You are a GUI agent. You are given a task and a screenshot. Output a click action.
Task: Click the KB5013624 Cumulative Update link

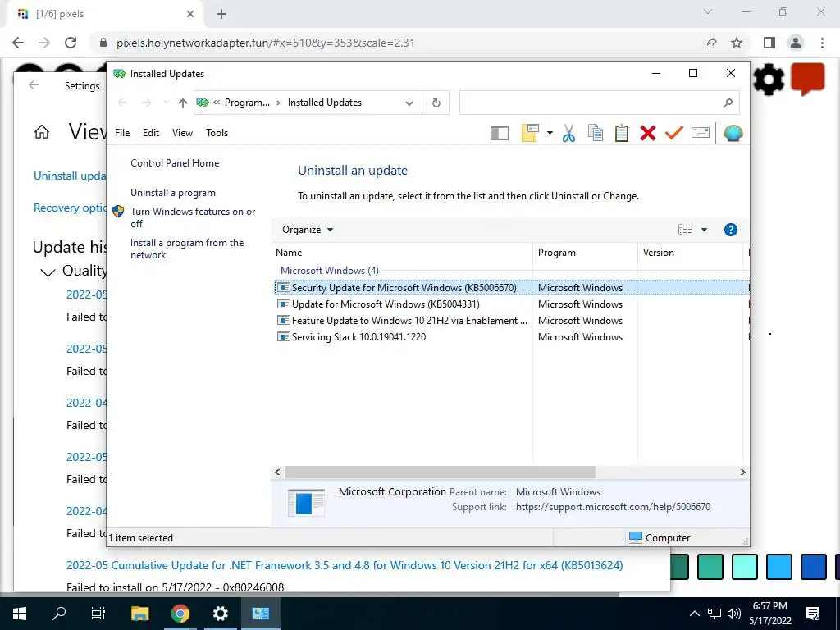345,566
